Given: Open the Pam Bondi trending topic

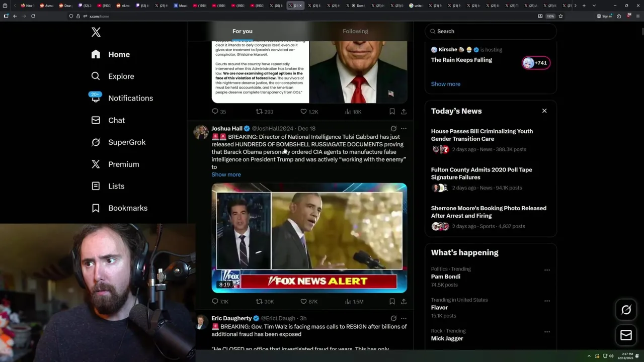Looking at the screenshot, I should tap(445, 277).
